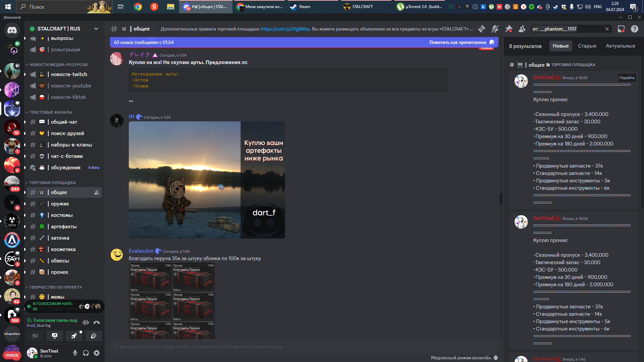The image size is (644, 362).
Task: Toggle camera button in voice panel
Action: [35, 336]
